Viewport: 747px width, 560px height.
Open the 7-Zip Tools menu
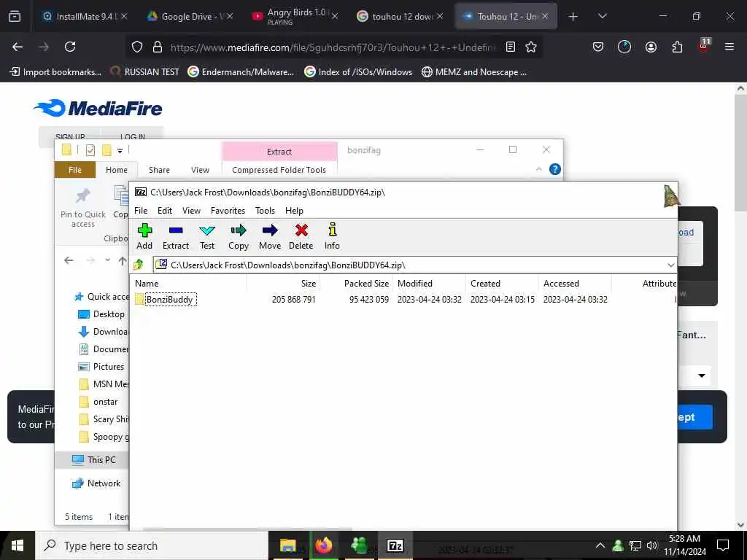[265, 211]
